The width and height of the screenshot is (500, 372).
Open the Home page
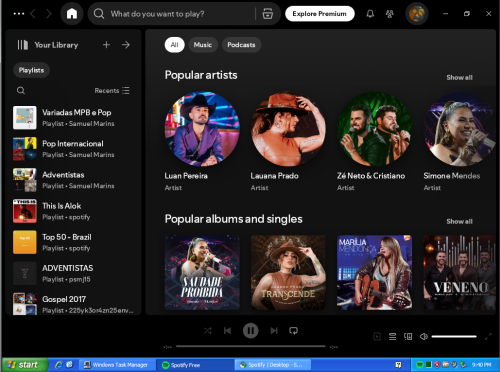tap(72, 14)
